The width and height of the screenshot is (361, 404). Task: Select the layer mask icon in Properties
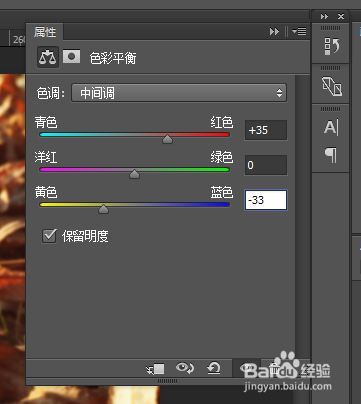coord(72,57)
